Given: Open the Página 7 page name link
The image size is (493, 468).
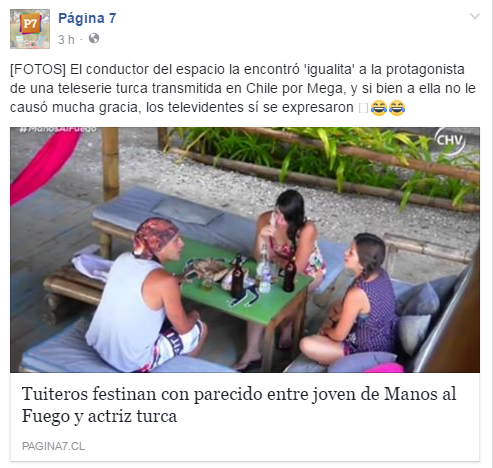Looking at the screenshot, I should click(87, 18).
